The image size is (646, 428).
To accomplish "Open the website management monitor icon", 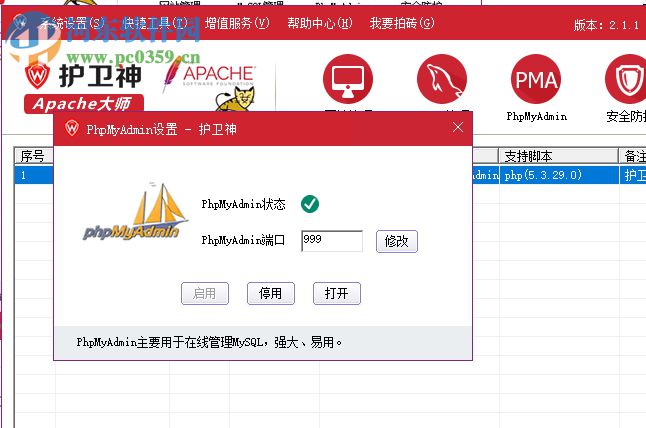I will point(348,79).
